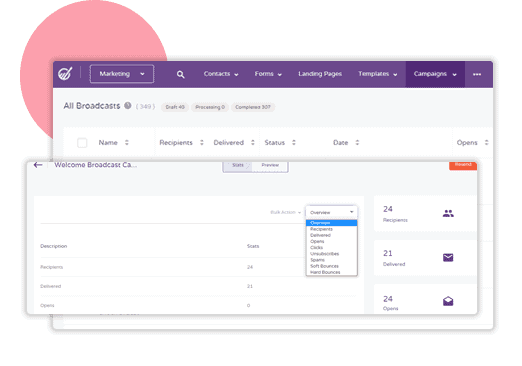Screen dimensions: 522x366
Task: Click the 24 Opens stat card
Action: pyautogui.click(x=425, y=299)
